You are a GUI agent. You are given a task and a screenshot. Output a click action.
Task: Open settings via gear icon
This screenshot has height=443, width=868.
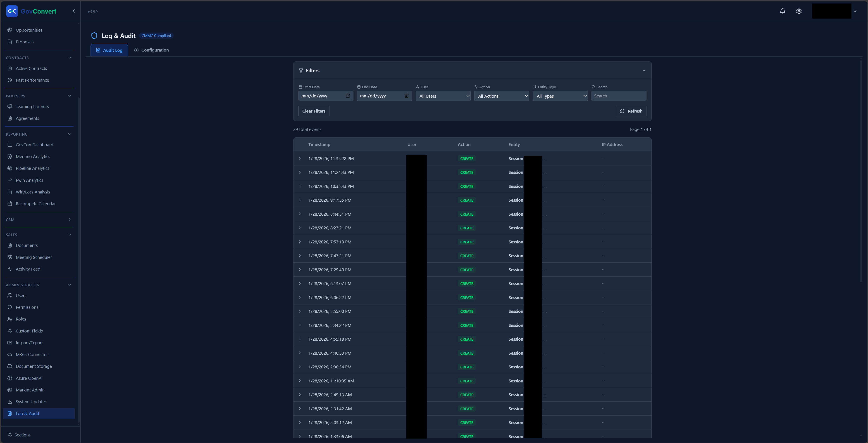[x=799, y=11]
